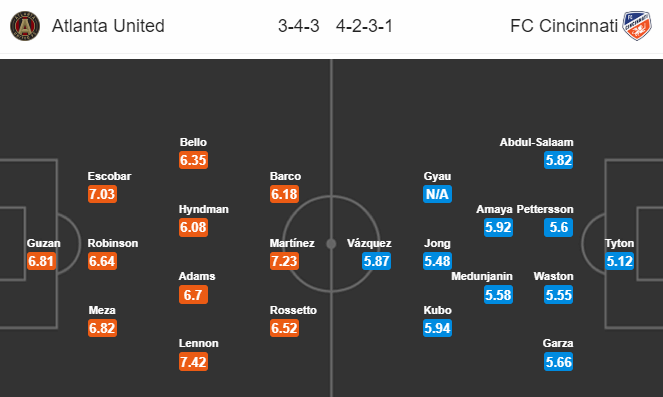This screenshot has width=663, height=397.
Task: Select Tyton's 5.12 rating badge
Action: tap(619, 261)
